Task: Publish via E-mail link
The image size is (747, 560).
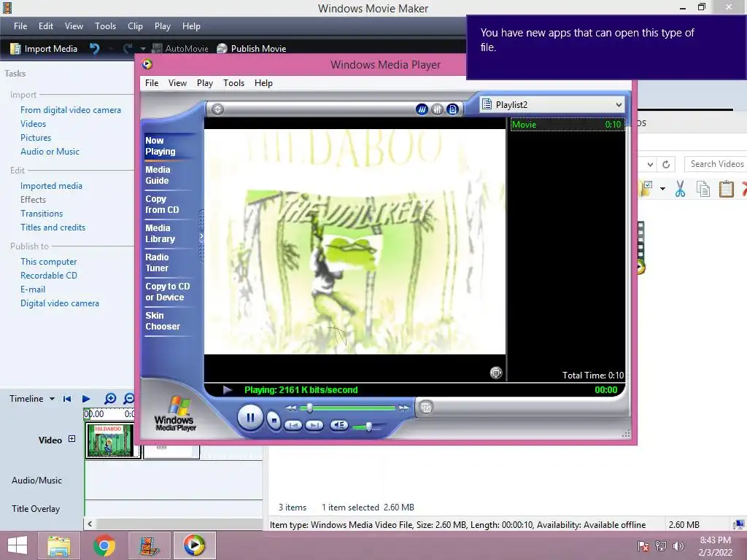Action: click(x=33, y=289)
